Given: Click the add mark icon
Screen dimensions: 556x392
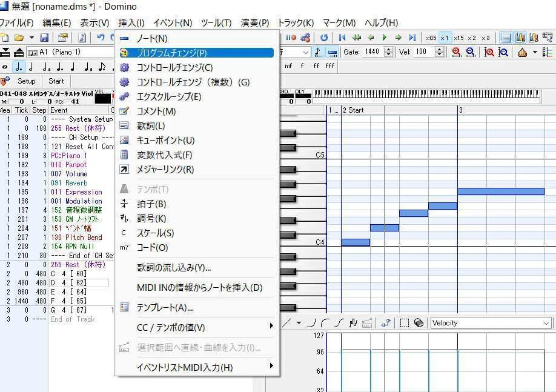Looking at the screenshot, I should tap(5, 81).
